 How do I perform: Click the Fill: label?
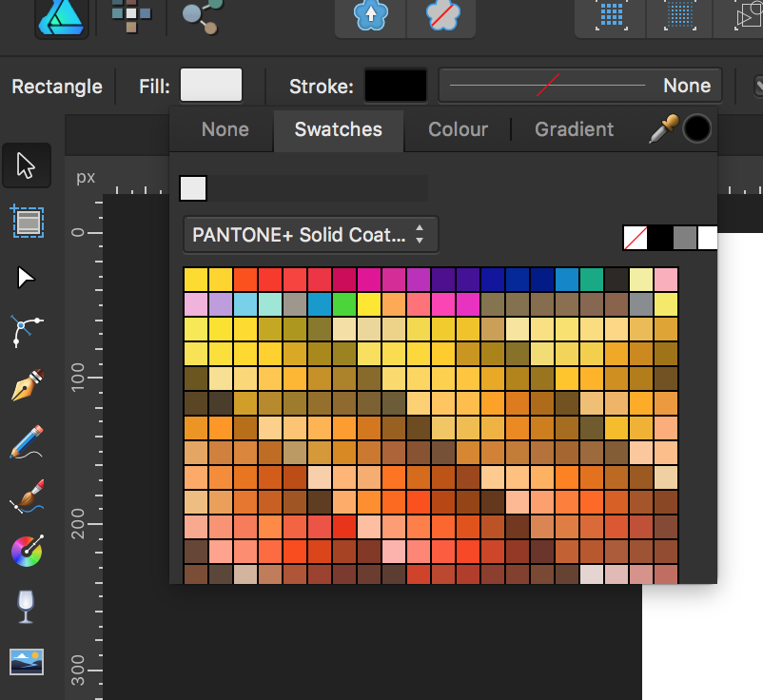pos(154,87)
